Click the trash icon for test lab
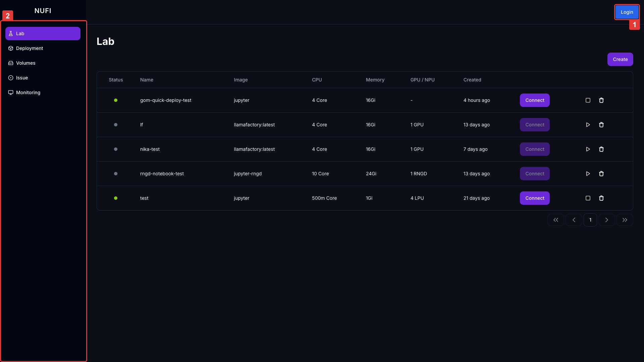Screen dimensions: 644x362 (x=601, y=198)
